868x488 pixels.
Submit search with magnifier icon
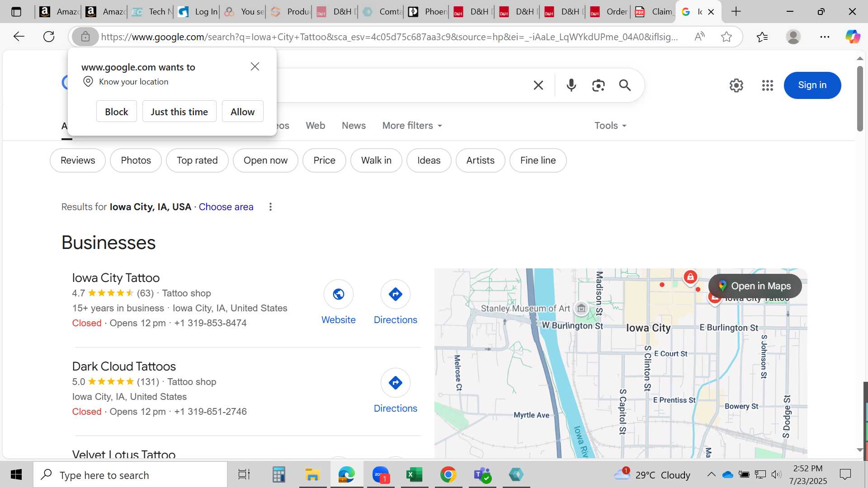click(x=625, y=85)
